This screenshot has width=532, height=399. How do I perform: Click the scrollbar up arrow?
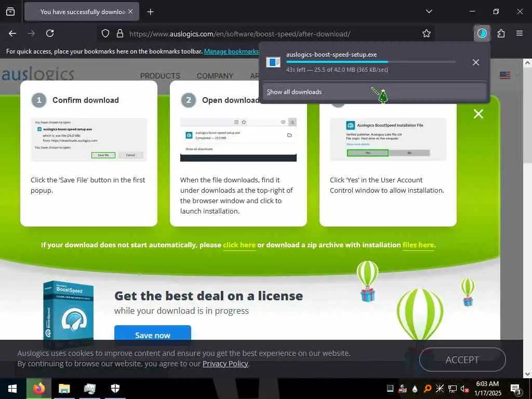tap(528, 63)
